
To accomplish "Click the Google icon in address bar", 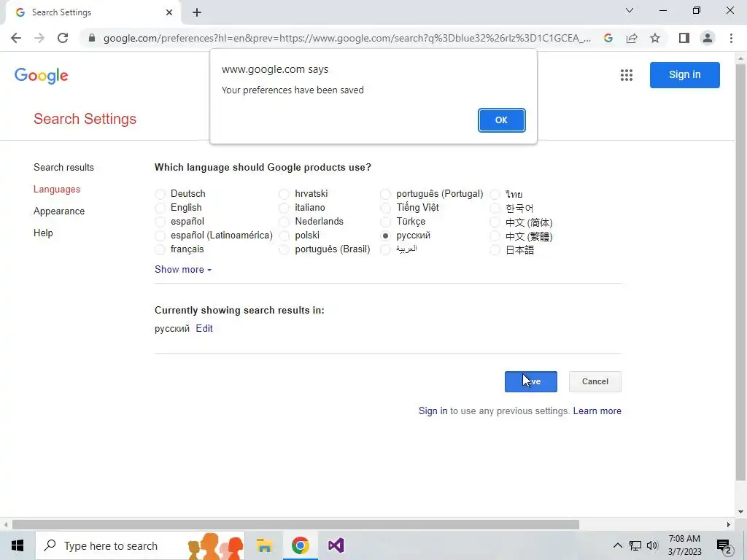I will (608, 38).
